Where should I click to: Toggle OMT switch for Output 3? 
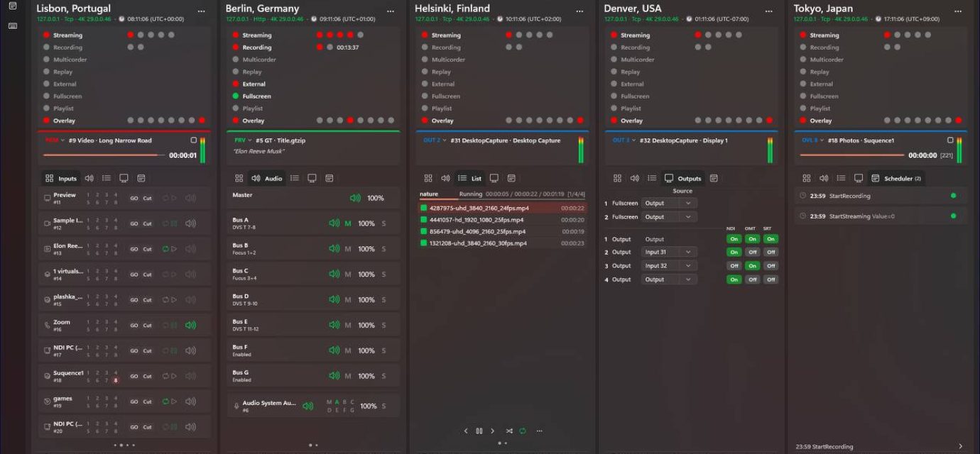coord(752,266)
